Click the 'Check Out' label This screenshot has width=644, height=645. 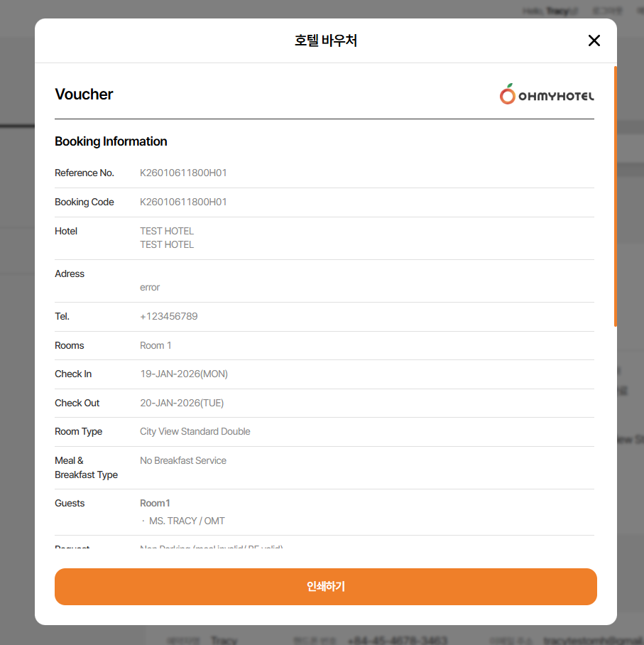tap(77, 403)
